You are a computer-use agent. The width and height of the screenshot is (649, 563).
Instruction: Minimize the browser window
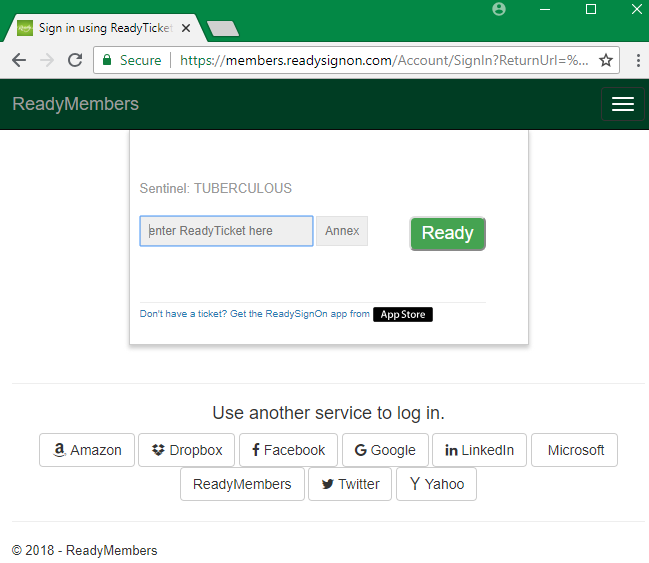(x=545, y=9)
